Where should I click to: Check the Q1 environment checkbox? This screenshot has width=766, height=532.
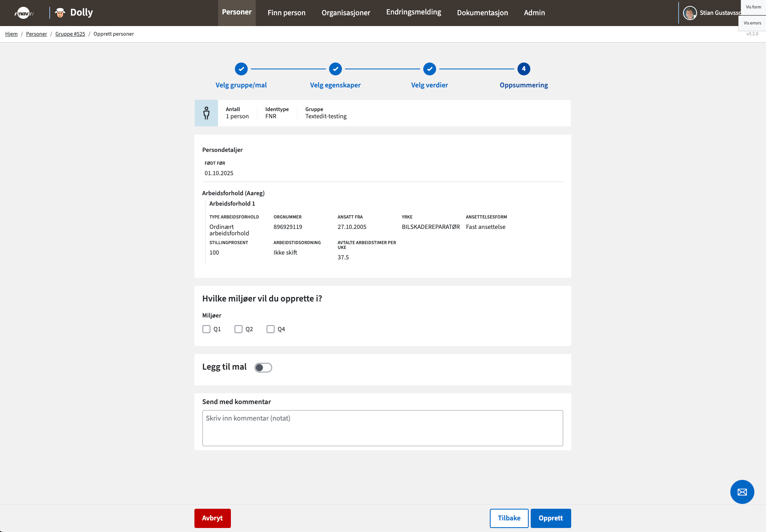[x=206, y=329]
